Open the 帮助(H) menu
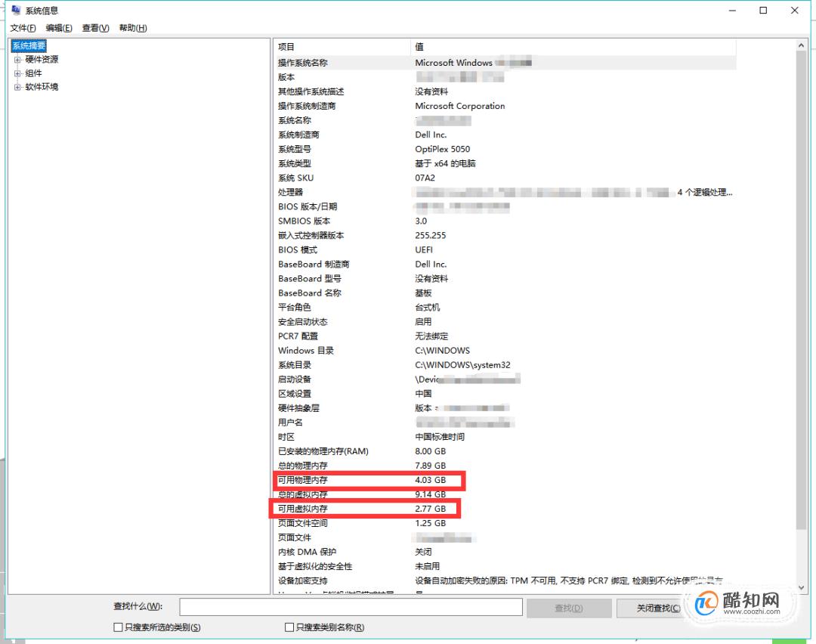The height and width of the screenshot is (644, 816). click(x=133, y=28)
